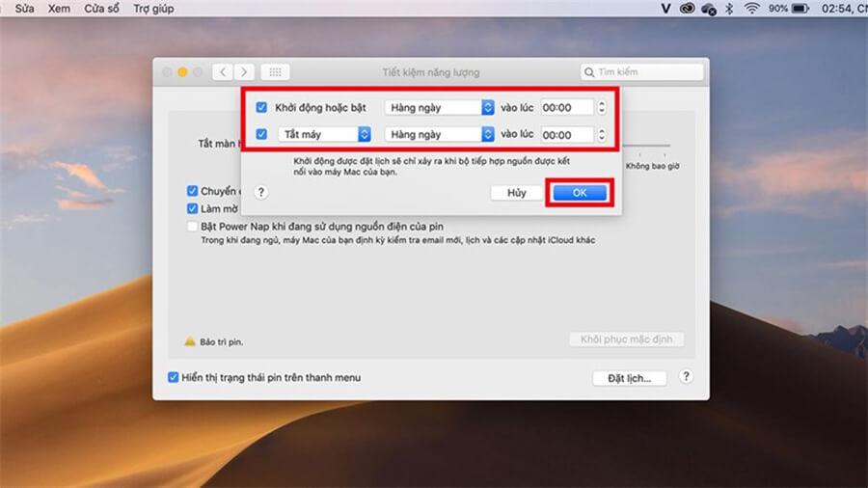This screenshot has height=488, width=868.
Task: Open the "Cửa sổ" menu
Action: 101,8
